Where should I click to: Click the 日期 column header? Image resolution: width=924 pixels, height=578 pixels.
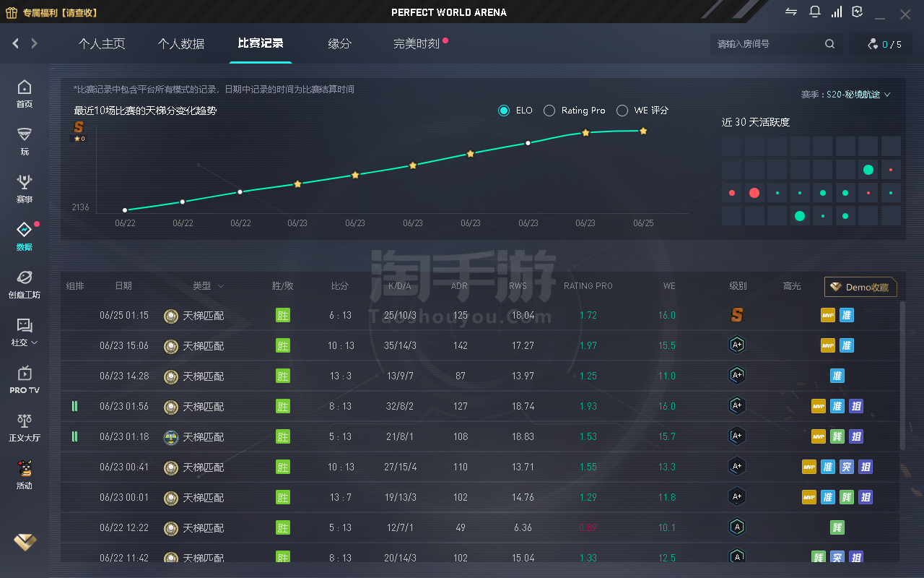click(123, 286)
